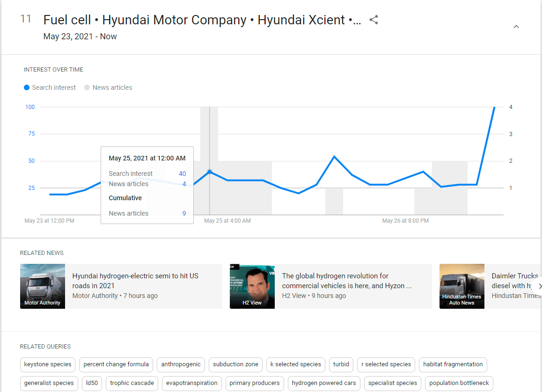Select the 'percent change formula' chip
This screenshot has width=542, height=392.
click(116, 364)
